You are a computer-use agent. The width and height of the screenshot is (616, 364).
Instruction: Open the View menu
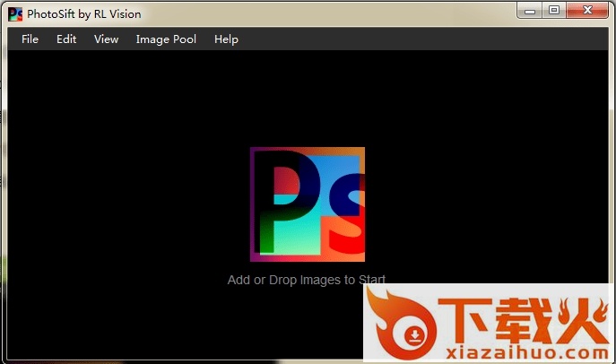point(106,39)
